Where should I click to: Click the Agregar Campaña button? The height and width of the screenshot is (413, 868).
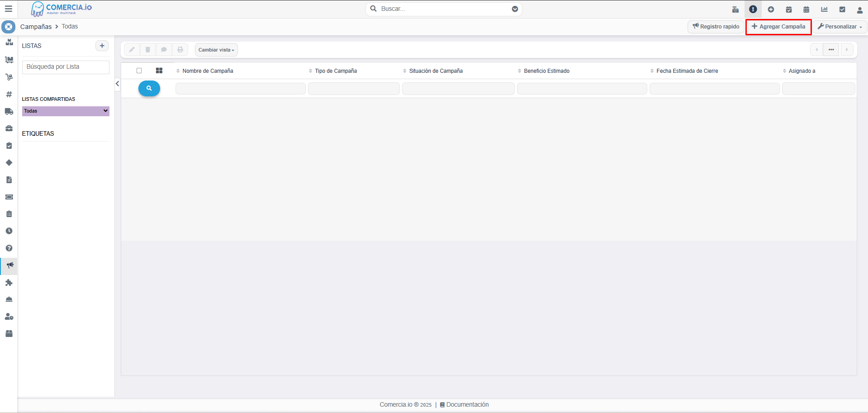[x=778, y=27]
